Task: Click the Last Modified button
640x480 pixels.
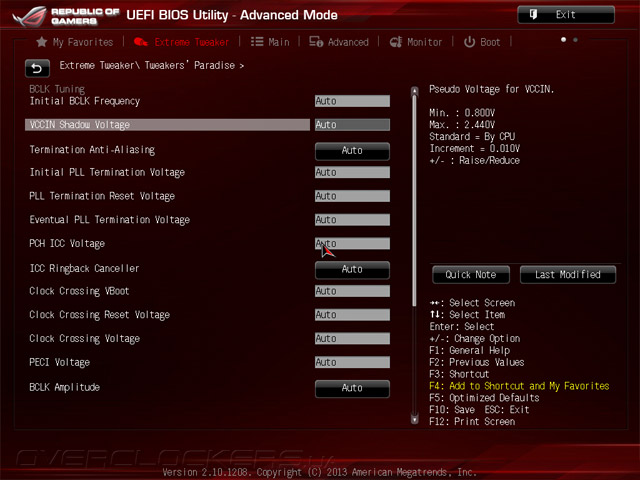Action: tap(568, 275)
